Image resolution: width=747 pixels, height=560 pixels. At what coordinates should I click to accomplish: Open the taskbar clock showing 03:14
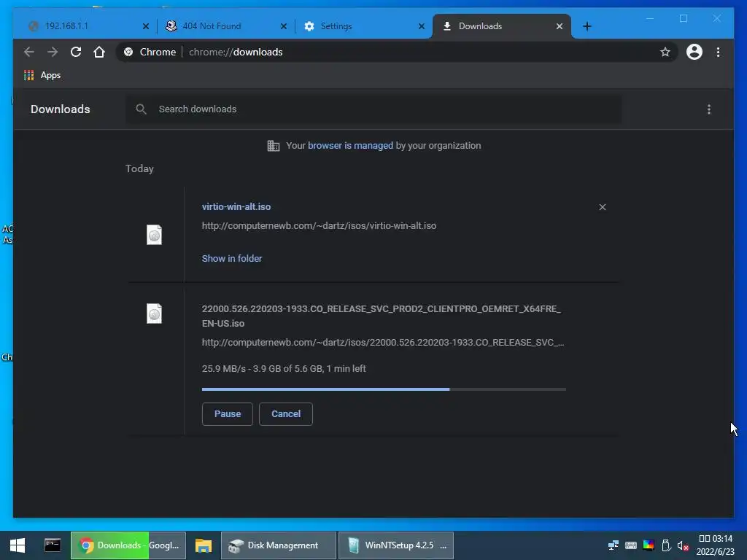tap(715, 545)
